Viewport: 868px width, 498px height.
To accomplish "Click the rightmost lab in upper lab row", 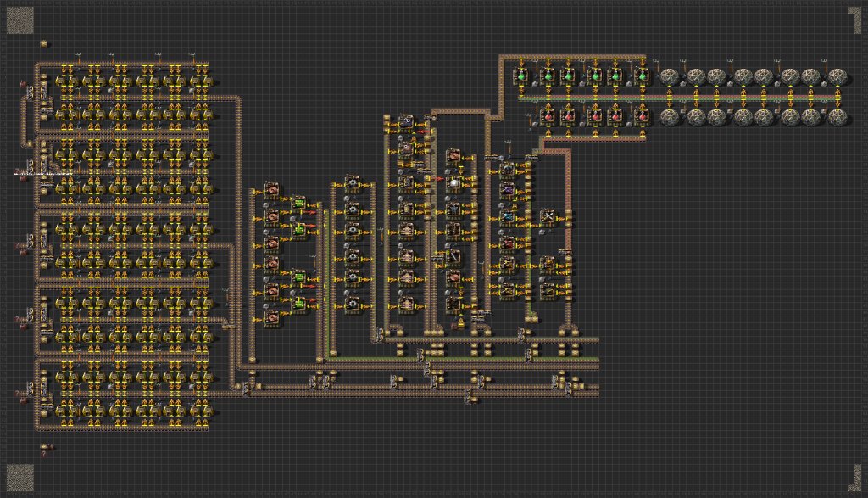I will (837, 77).
